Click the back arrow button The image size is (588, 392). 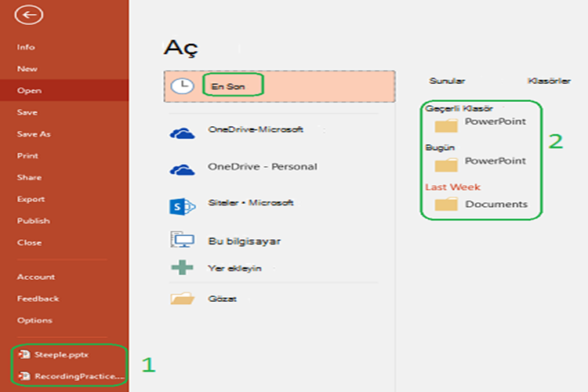pyautogui.click(x=29, y=15)
